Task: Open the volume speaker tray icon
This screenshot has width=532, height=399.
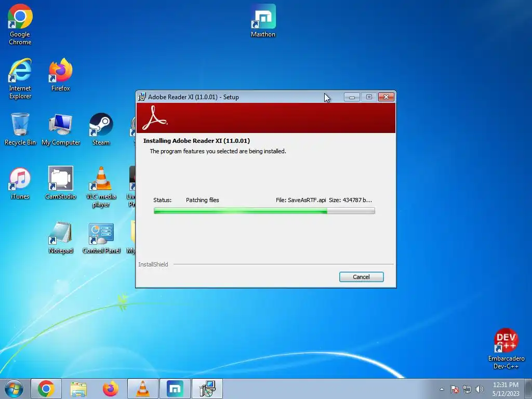Action: 479,389
